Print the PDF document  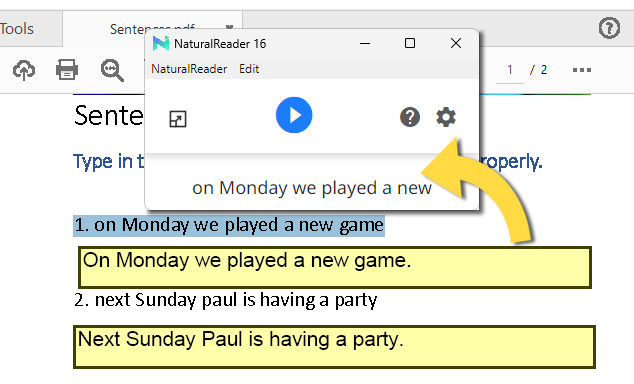tap(67, 70)
